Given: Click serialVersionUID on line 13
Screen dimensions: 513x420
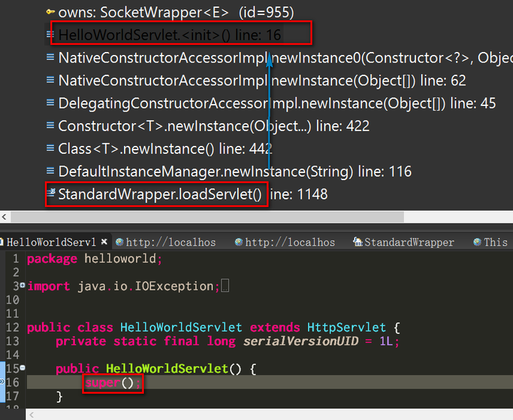Looking at the screenshot, I should tap(301, 341).
